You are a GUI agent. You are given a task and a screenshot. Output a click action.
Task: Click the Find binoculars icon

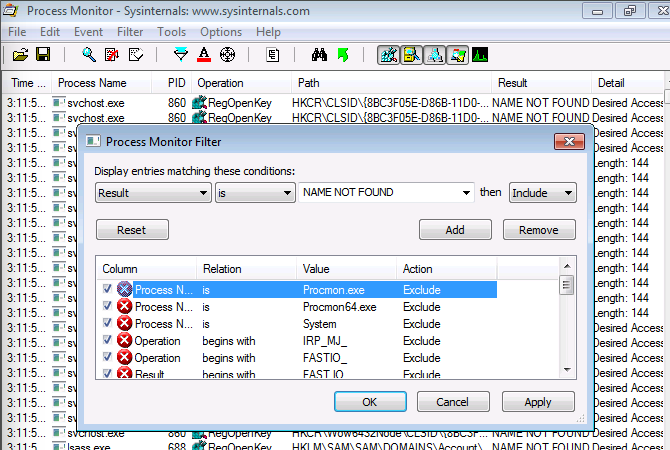point(319,55)
